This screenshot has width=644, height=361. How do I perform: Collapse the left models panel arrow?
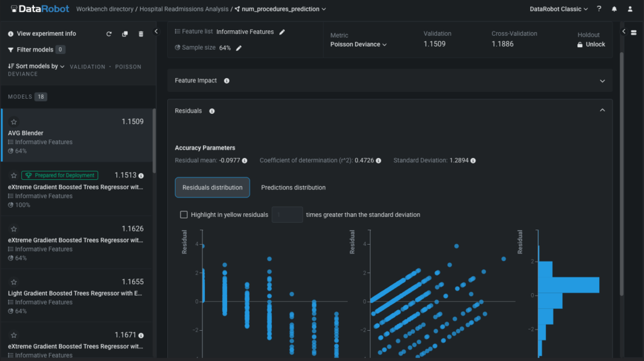(x=156, y=31)
